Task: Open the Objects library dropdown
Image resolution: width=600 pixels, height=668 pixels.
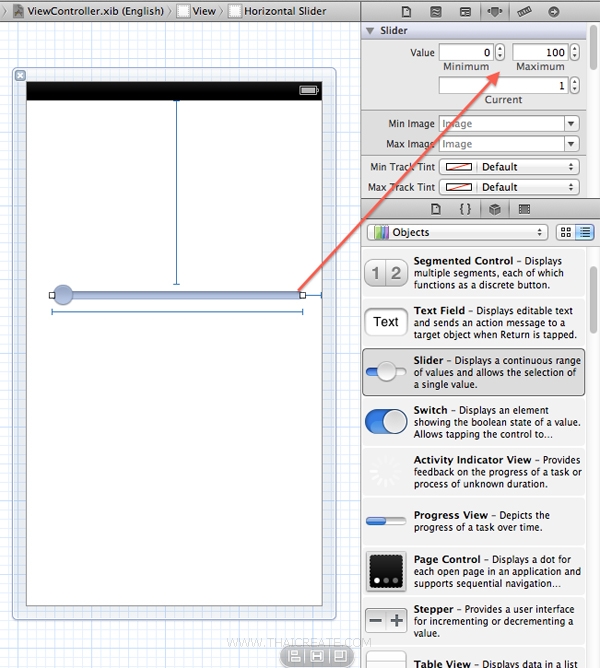Action: click(x=457, y=232)
